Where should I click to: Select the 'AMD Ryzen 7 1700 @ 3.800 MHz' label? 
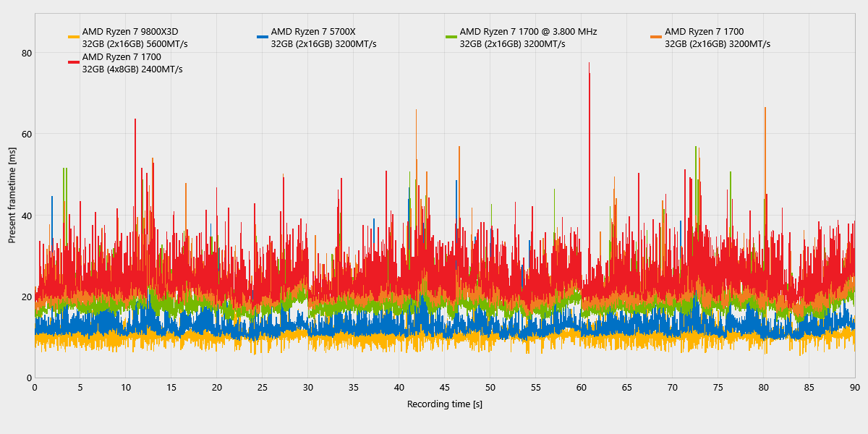528,32
